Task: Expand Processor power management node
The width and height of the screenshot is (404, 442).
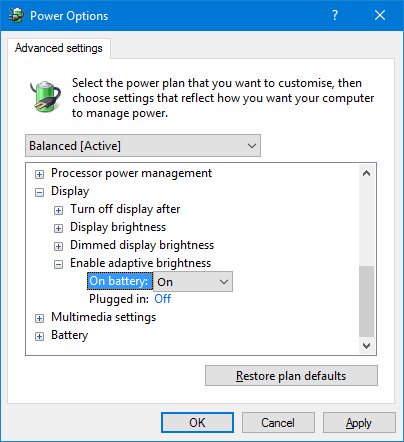Action: coord(39,174)
